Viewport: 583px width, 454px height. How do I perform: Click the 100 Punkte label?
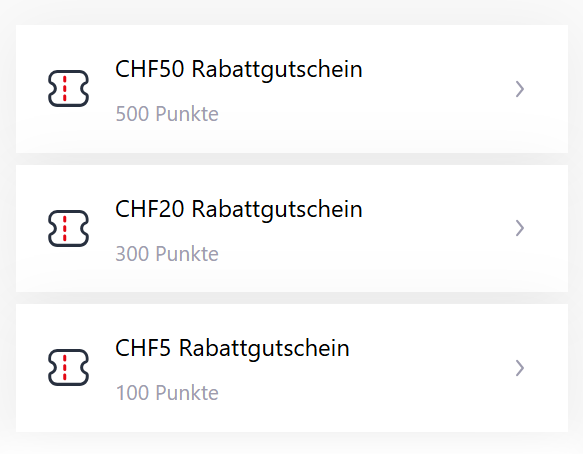(x=167, y=393)
